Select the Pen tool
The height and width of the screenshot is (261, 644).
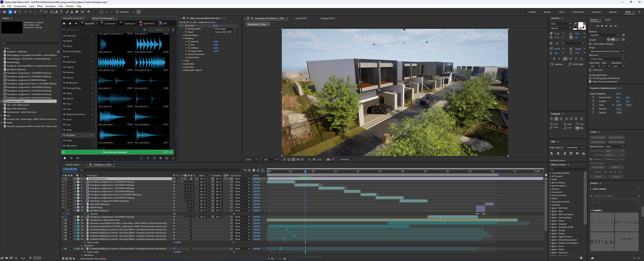point(57,12)
